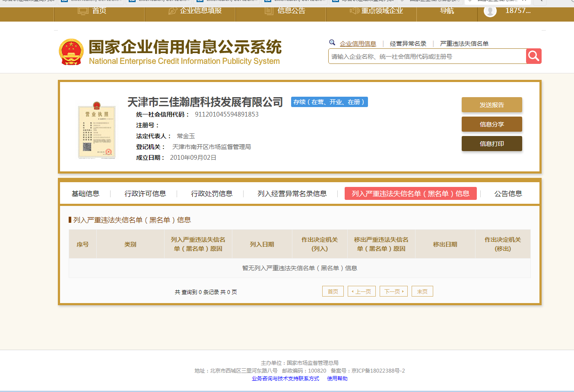Click the 存续（在营、开业、在册） status badge

330,102
